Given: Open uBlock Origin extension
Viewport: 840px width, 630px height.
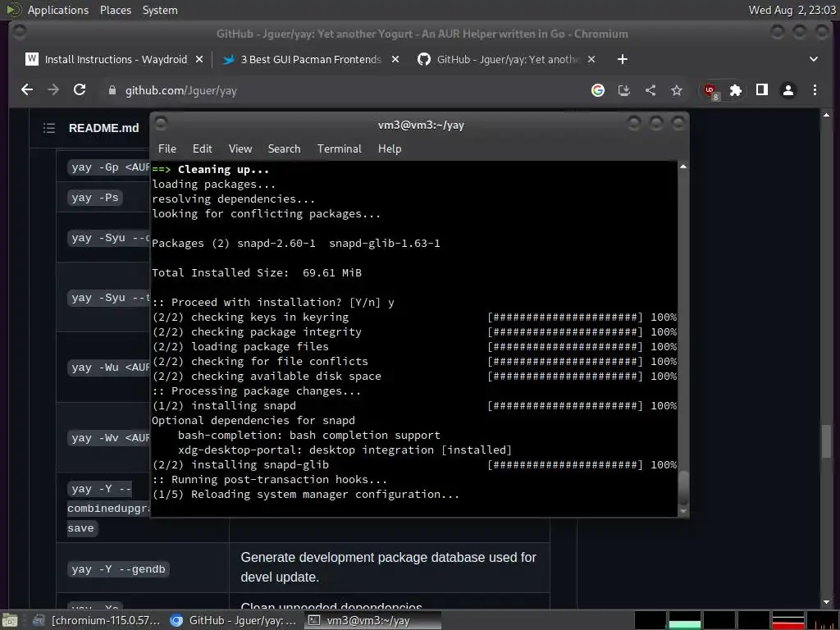Looking at the screenshot, I should 711,91.
